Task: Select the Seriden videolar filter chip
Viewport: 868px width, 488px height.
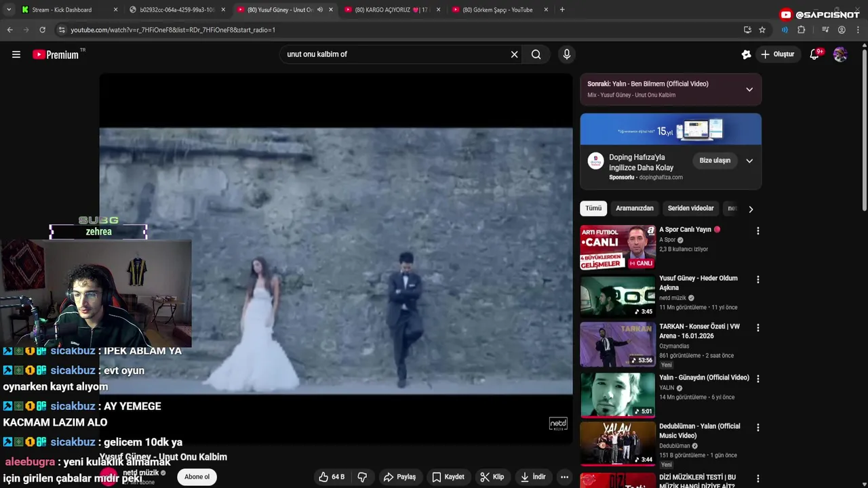Action: tap(690, 209)
